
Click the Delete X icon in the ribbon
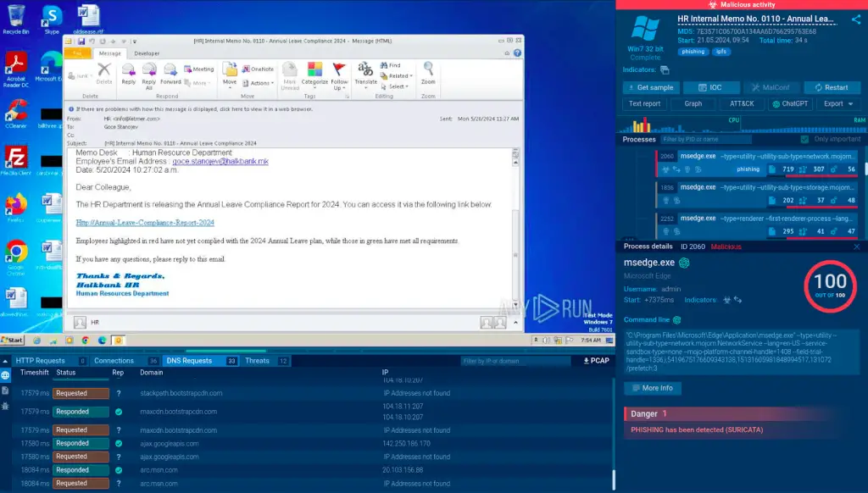pyautogui.click(x=104, y=74)
